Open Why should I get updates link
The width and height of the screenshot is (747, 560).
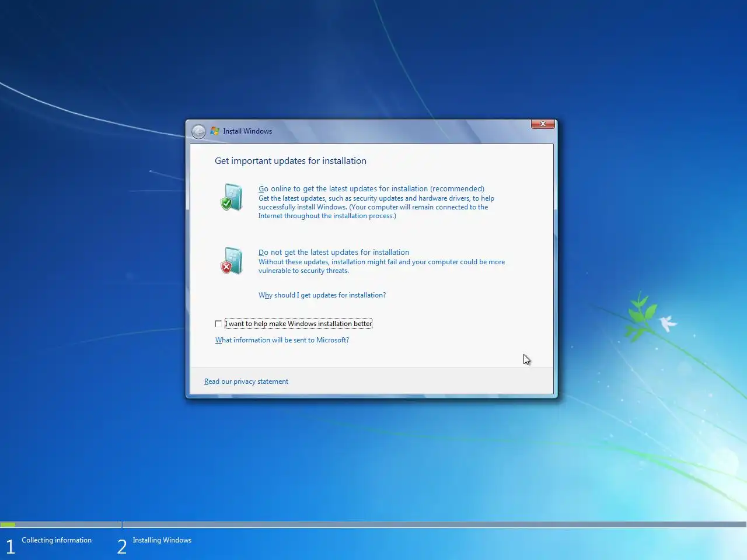pos(322,295)
